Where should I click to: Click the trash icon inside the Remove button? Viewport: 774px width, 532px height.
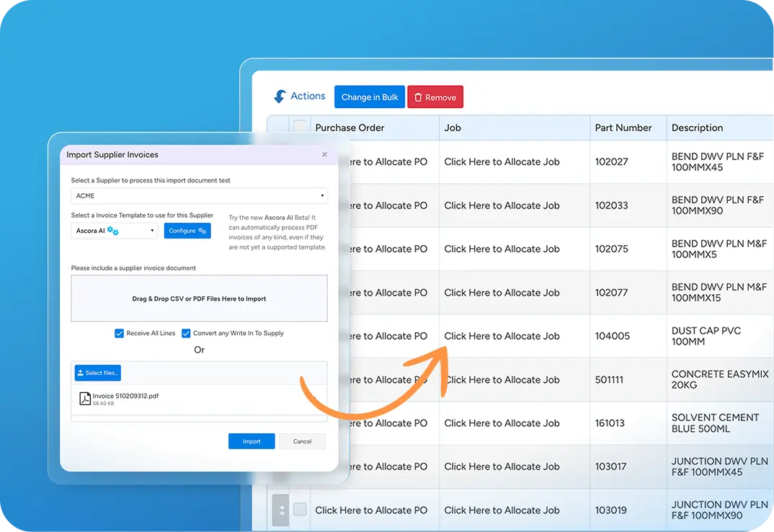(x=420, y=97)
